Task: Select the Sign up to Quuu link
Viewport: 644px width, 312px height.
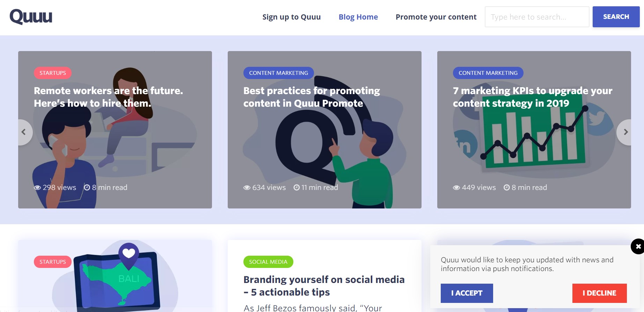Action: coord(292,17)
